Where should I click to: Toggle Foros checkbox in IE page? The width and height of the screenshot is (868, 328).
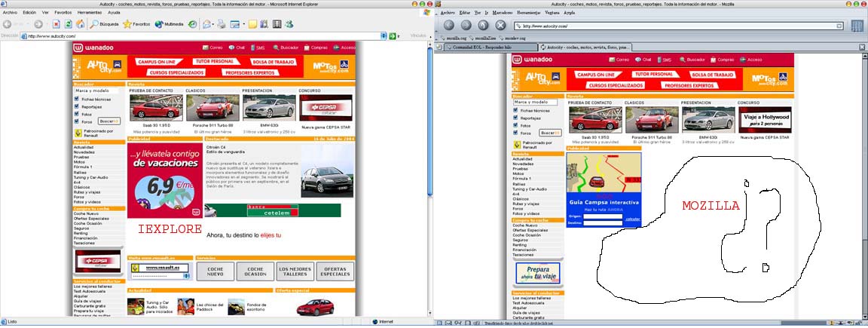(x=76, y=121)
